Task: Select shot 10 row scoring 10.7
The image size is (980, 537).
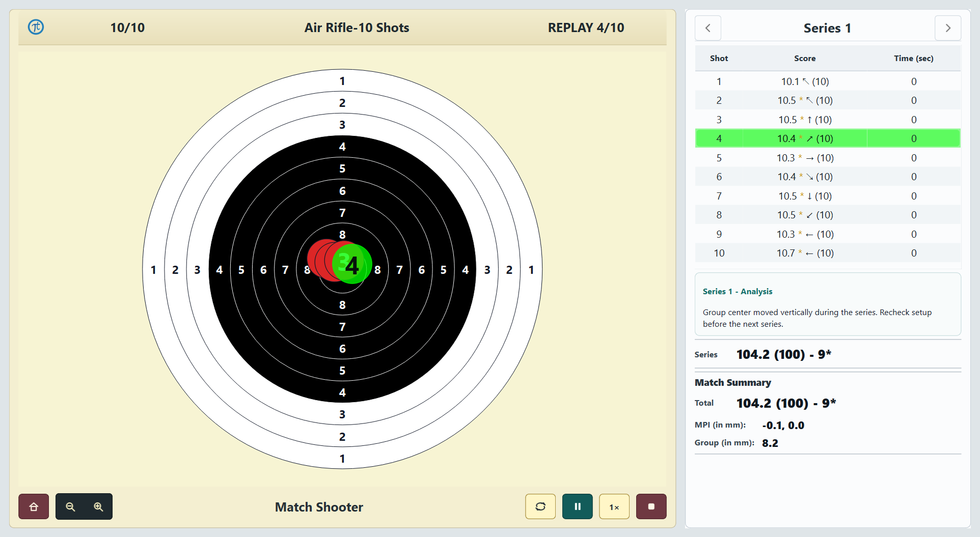Action: 828,253
